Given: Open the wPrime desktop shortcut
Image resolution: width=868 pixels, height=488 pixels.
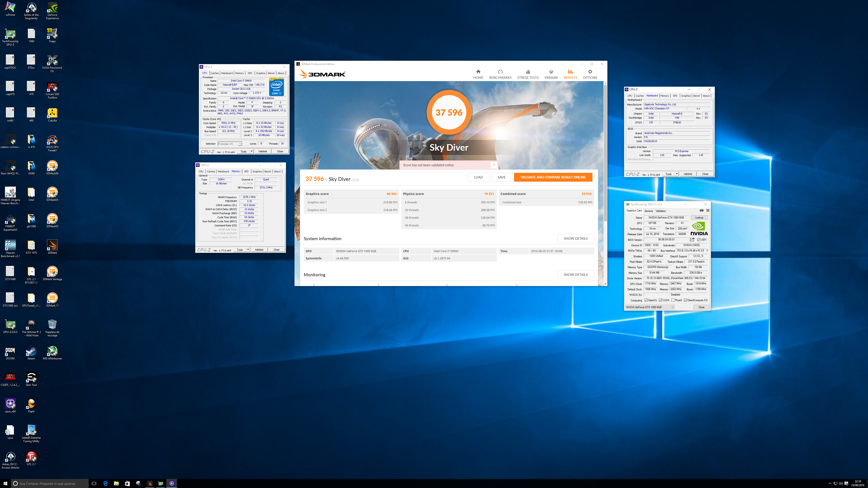Looking at the screenshot, I should (10, 9).
